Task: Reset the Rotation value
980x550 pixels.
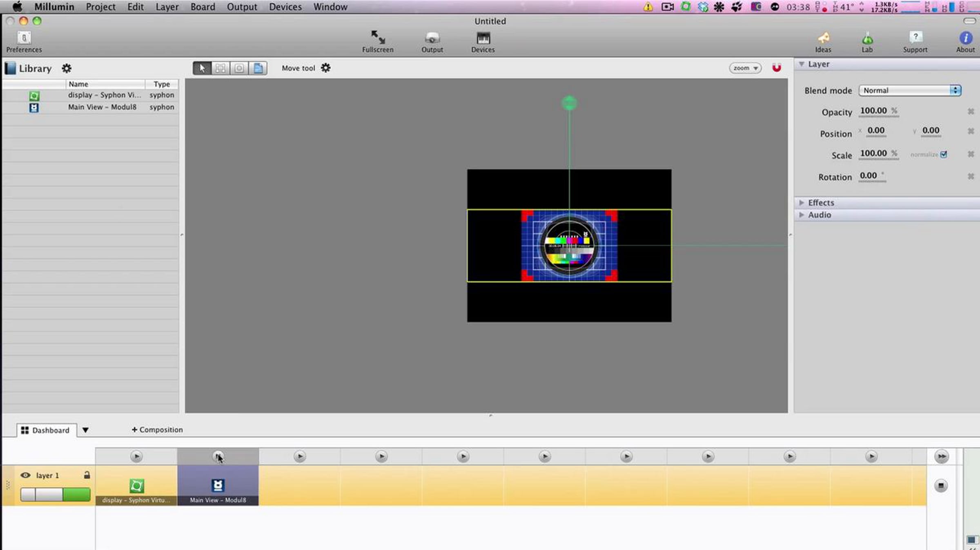Action: coord(971,176)
